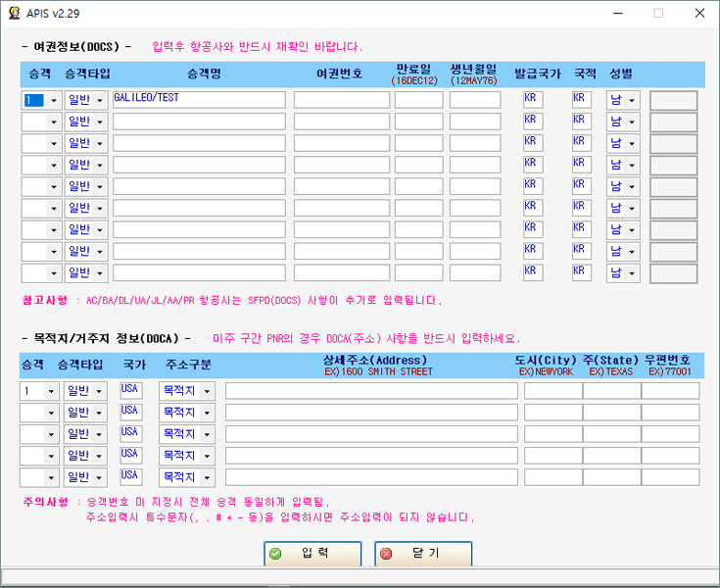Open passenger type dropdown in first DOCA row
This screenshot has width=720, height=588.
click(x=99, y=391)
